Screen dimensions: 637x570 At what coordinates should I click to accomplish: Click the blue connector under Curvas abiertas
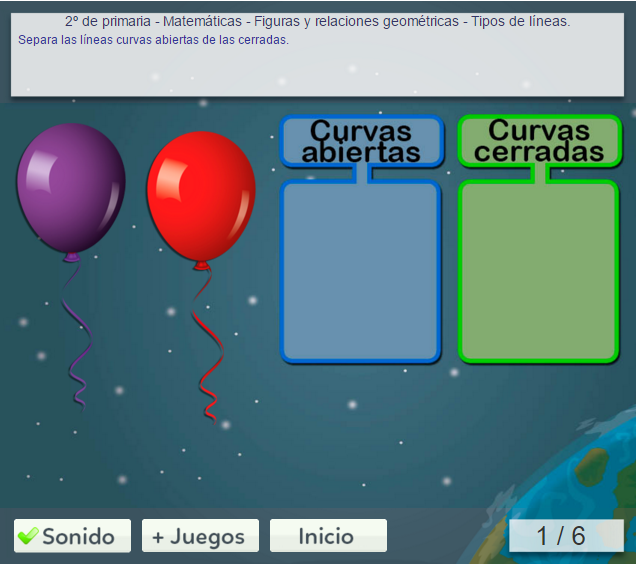tap(361, 174)
